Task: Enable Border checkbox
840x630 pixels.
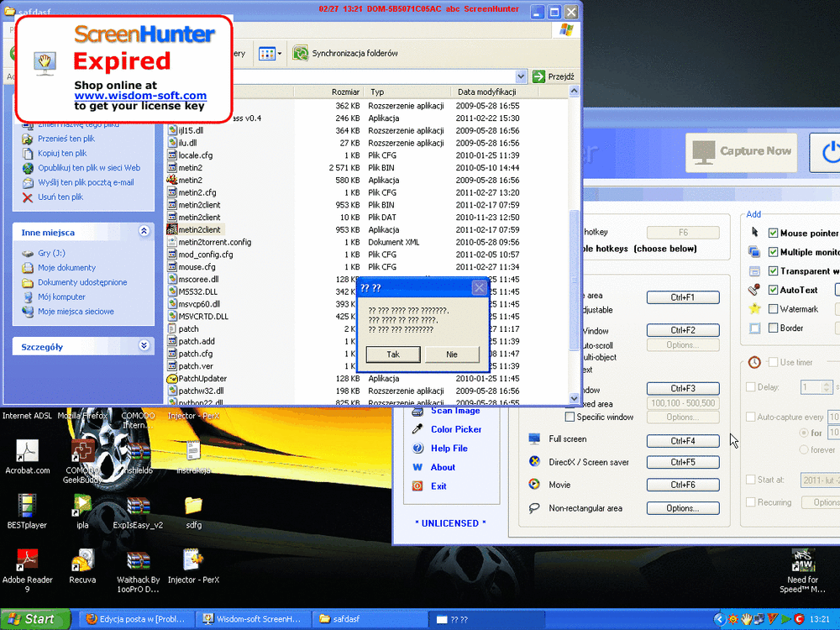Action: [x=773, y=328]
